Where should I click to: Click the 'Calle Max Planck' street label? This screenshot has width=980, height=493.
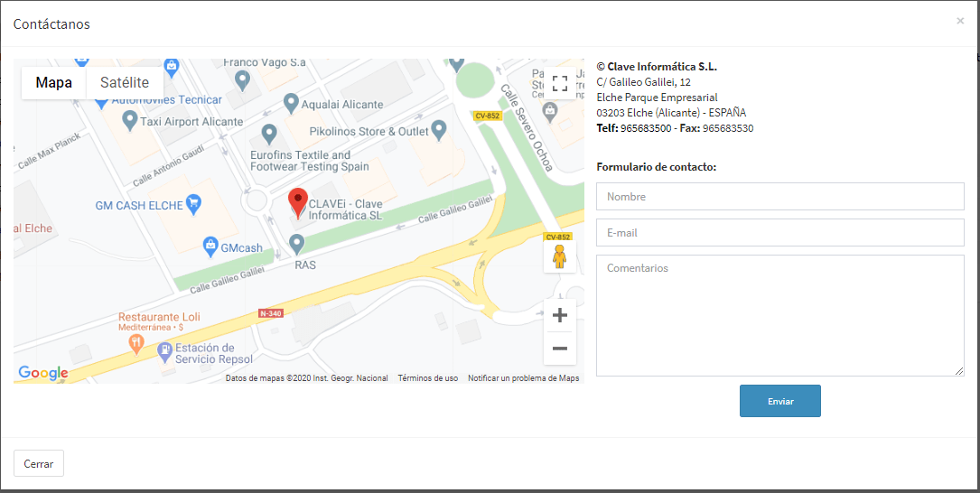click(50, 151)
